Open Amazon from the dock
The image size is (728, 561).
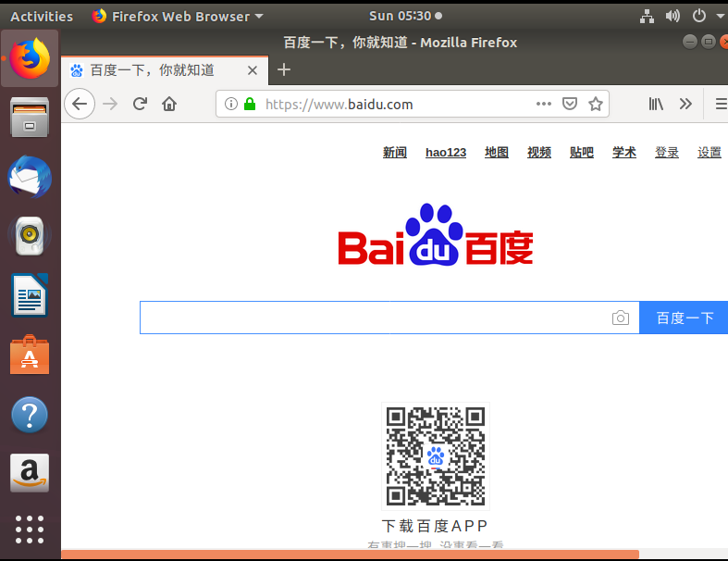pos(30,473)
